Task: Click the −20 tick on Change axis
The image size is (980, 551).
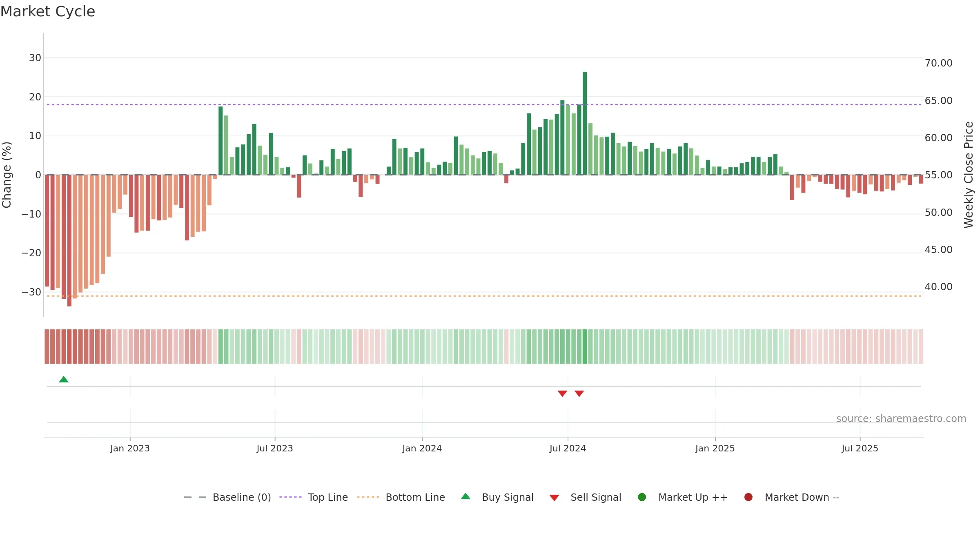Action: pos(31,253)
